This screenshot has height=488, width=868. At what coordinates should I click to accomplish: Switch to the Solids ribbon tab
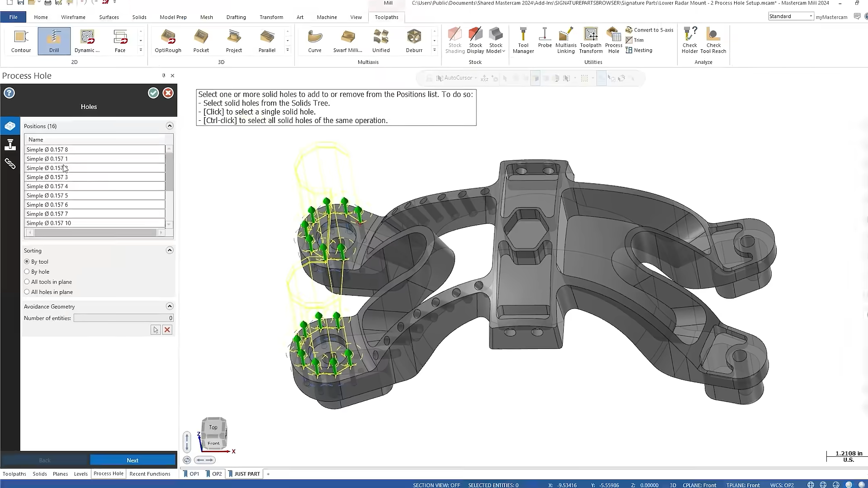(x=139, y=17)
